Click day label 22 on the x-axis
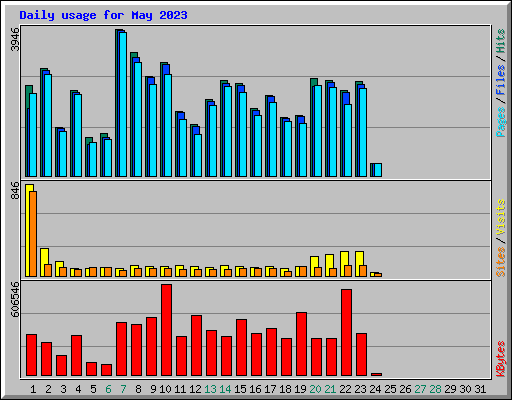The width and height of the screenshot is (512, 400). coord(345,389)
